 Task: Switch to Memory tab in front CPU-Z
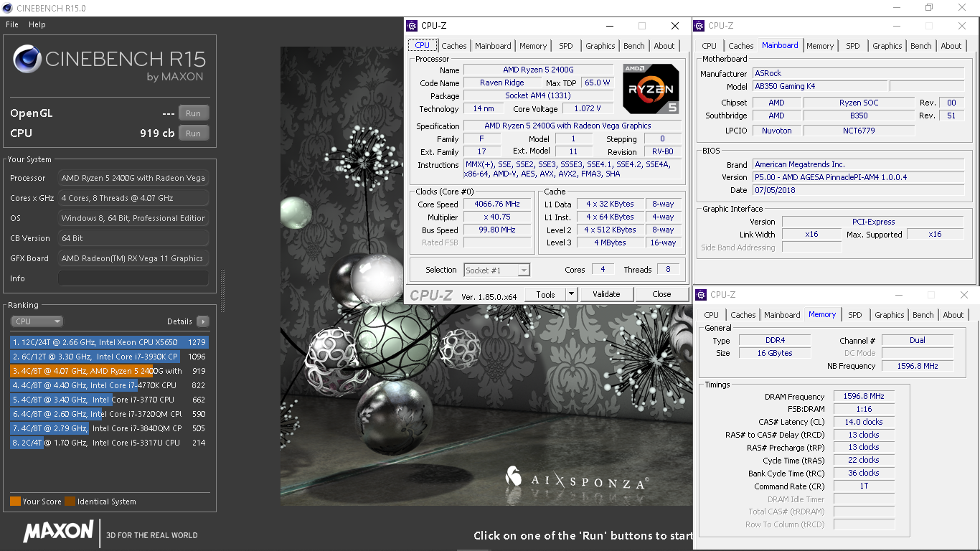pyautogui.click(x=533, y=46)
